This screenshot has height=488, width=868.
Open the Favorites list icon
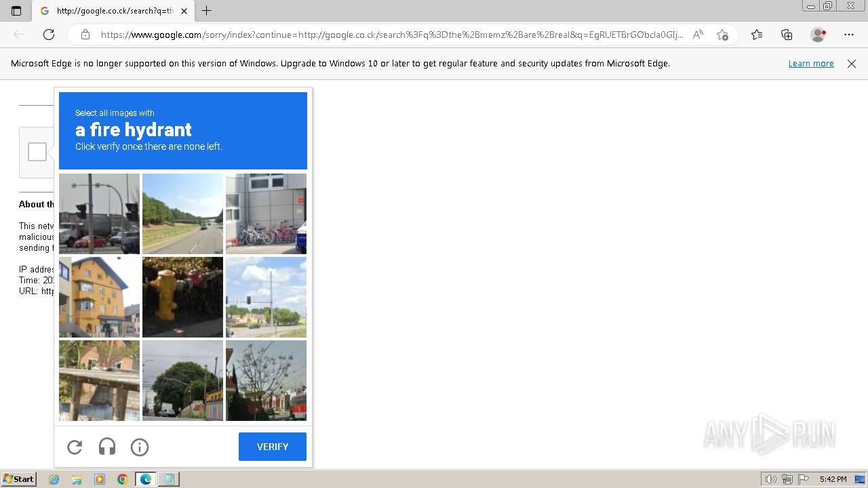(x=757, y=35)
